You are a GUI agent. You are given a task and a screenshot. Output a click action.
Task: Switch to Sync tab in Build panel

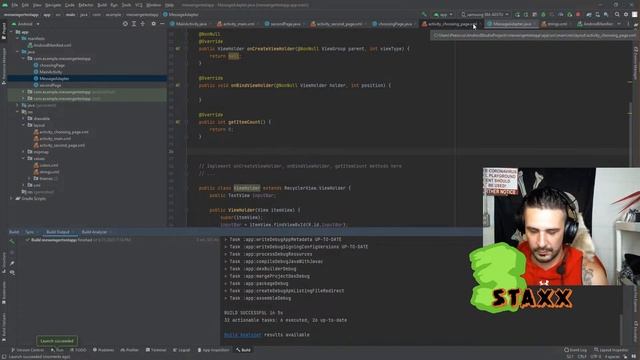point(30,232)
